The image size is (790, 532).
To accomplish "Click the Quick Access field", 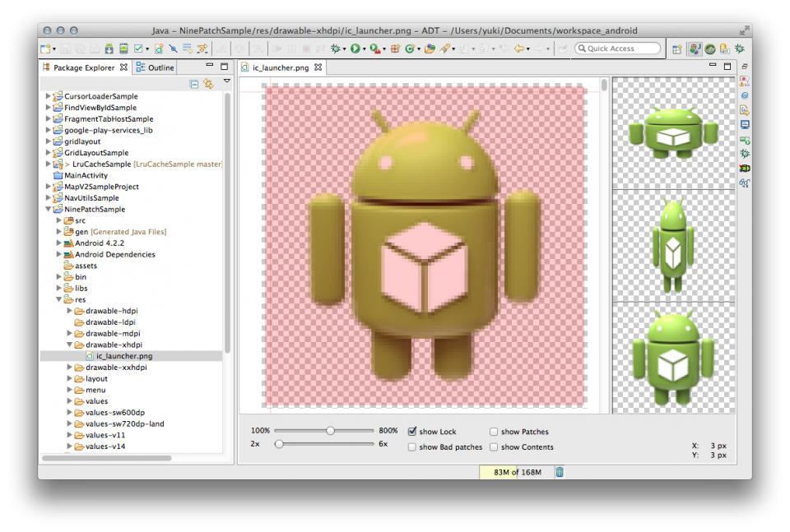I will tap(616, 48).
